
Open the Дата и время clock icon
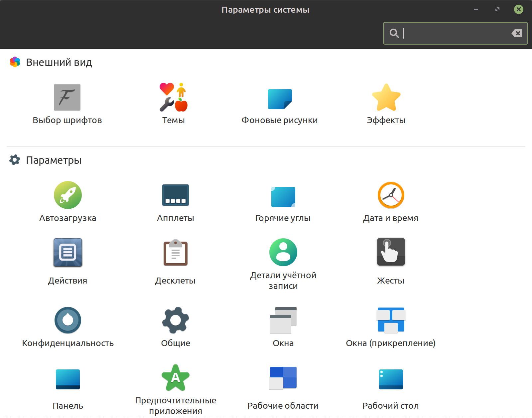tap(391, 195)
